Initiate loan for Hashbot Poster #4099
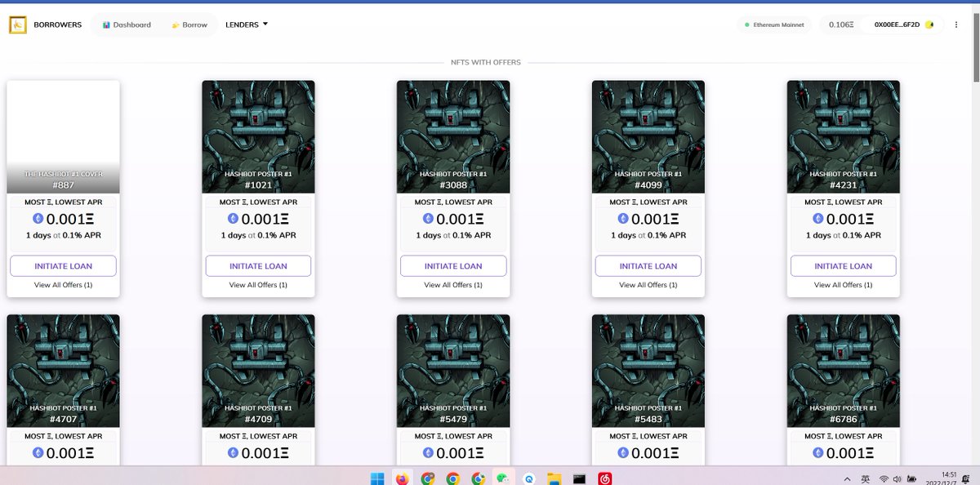Image resolution: width=980 pixels, height=485 pixels. (x=648, y=266)
